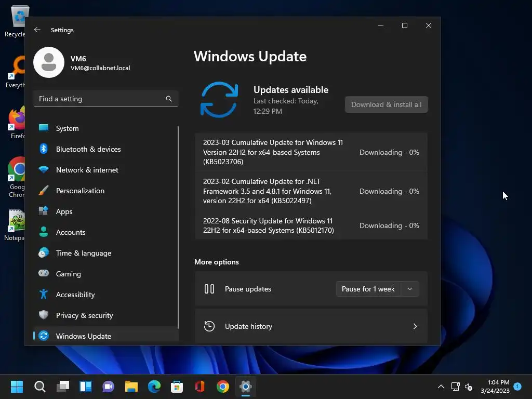The height and width of the screenshot is (399, 532).
Task: Open Task View from the taskbar
Action: [x=63, y=387]
